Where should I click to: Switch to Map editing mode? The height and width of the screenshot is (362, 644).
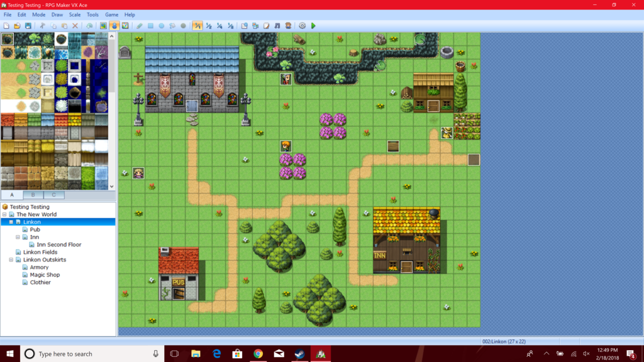click(103, 26)
